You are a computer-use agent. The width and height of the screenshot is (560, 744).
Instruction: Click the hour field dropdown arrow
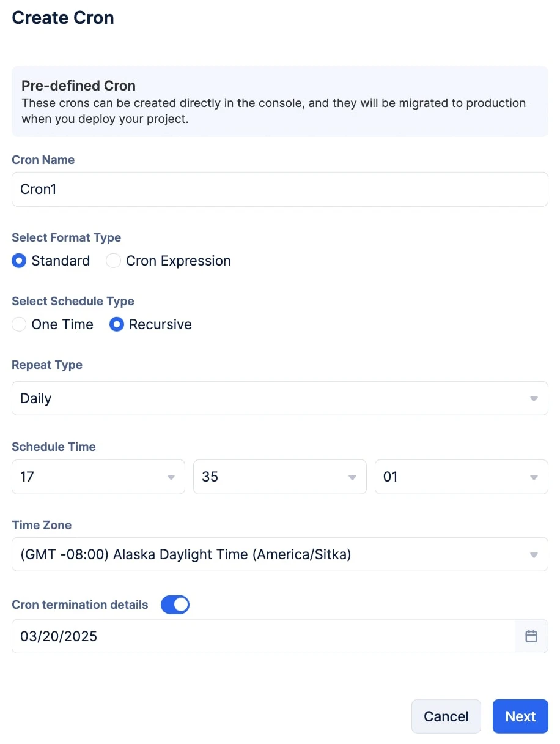click(x=171, y=477)
